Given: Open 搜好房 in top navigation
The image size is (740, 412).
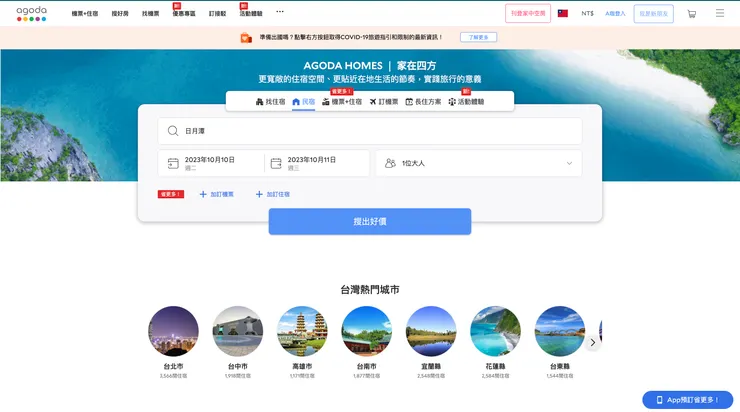Looking at the screenshot, I should coord(120,14).
